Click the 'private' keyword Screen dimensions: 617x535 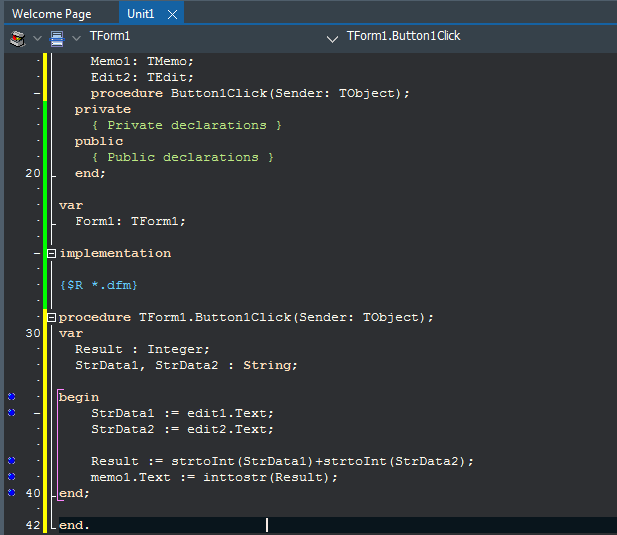[103, 110]
